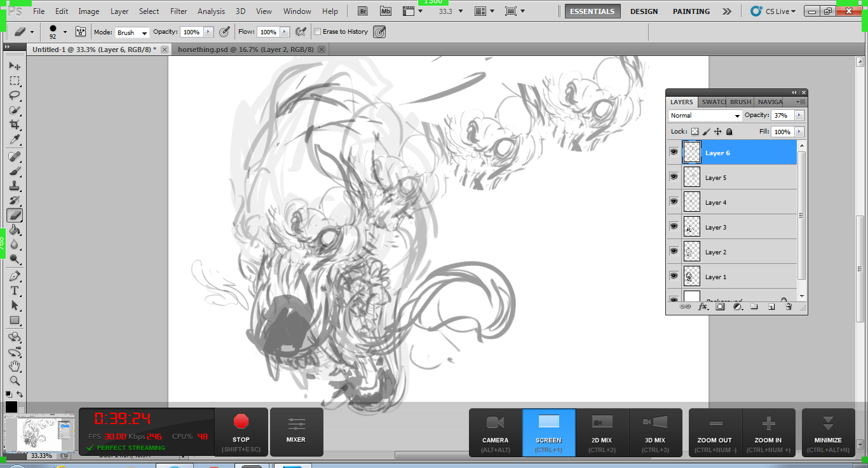
Task: Select the Eyedropper tool
Action: coord(14,140)
